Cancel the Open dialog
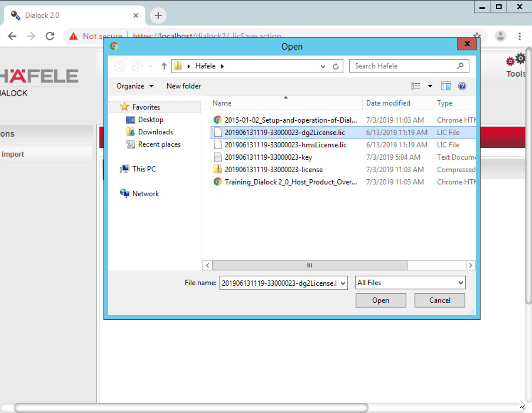Viewport: 532px width, 413px height. click(439, 300)
